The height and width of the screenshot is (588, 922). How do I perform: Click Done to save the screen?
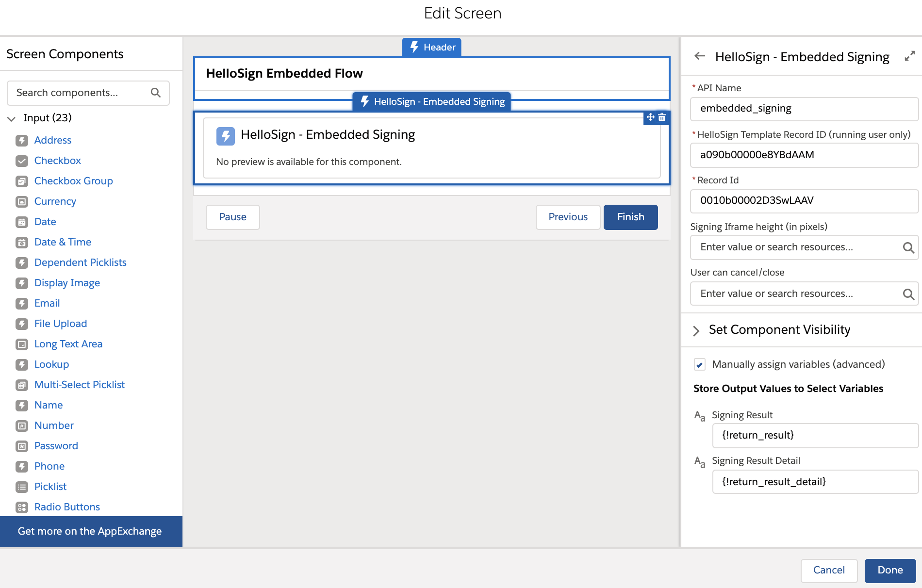point(890,571)
